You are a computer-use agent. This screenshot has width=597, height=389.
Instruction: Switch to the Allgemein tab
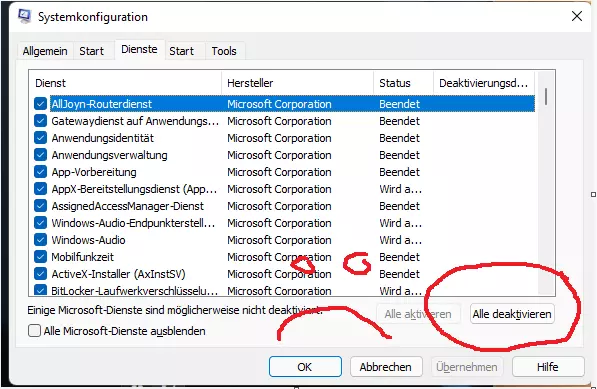coord(45,51)
